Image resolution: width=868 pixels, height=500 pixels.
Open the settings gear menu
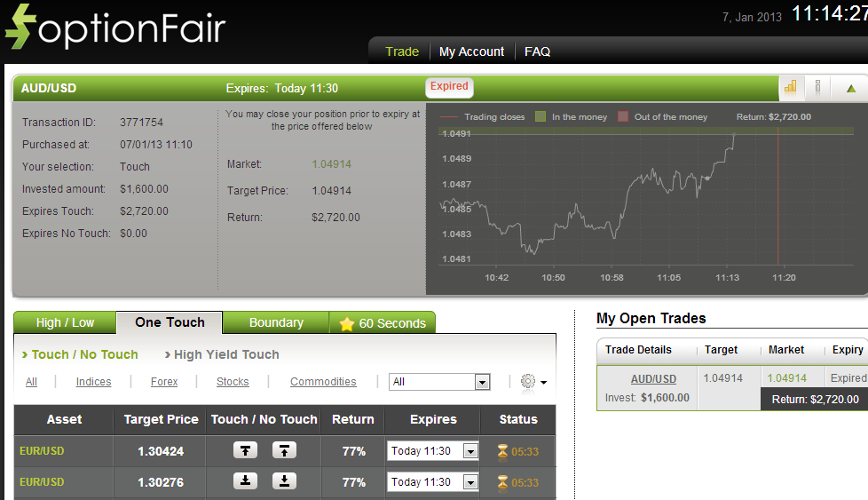pos(533,382)
